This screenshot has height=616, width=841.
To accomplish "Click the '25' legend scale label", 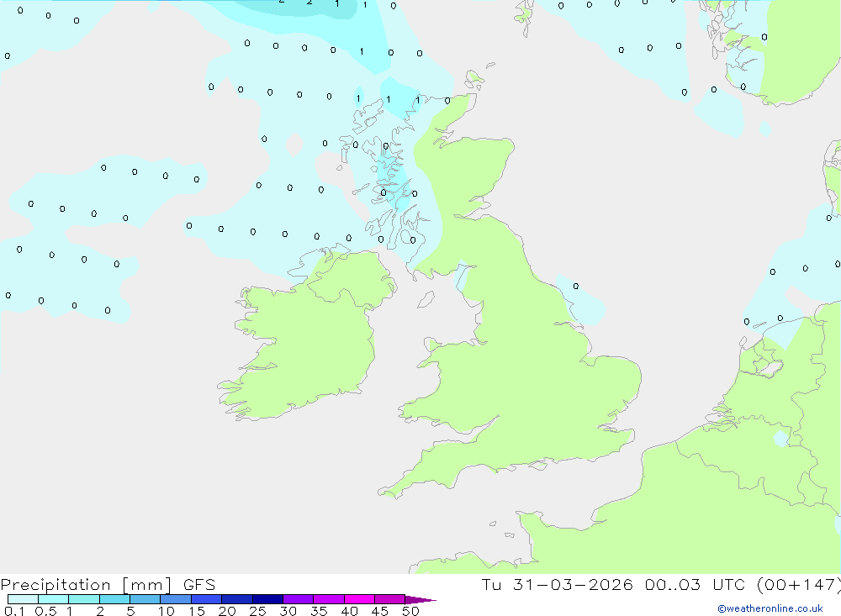I will point(257,611).
